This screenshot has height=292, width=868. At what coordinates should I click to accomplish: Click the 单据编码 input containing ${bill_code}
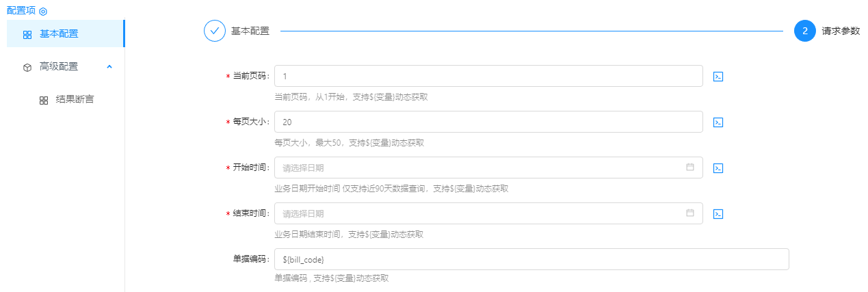[x=531, y=259]
